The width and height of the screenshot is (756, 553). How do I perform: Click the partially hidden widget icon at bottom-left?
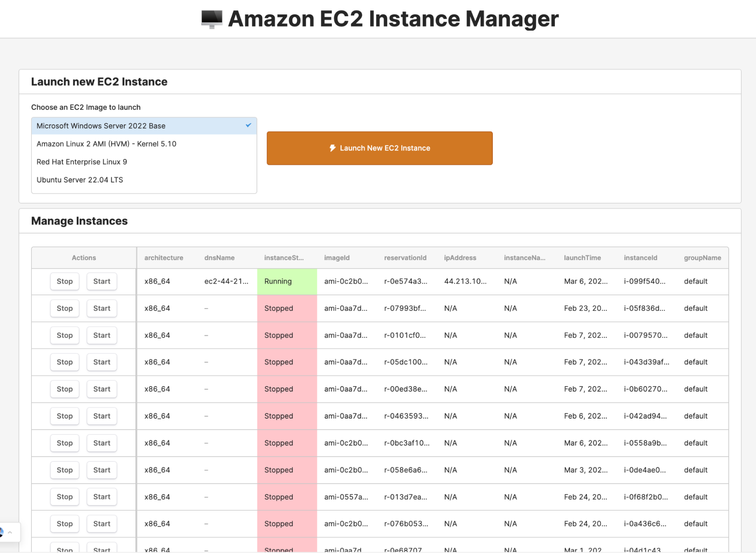click(x=2, y=532)
